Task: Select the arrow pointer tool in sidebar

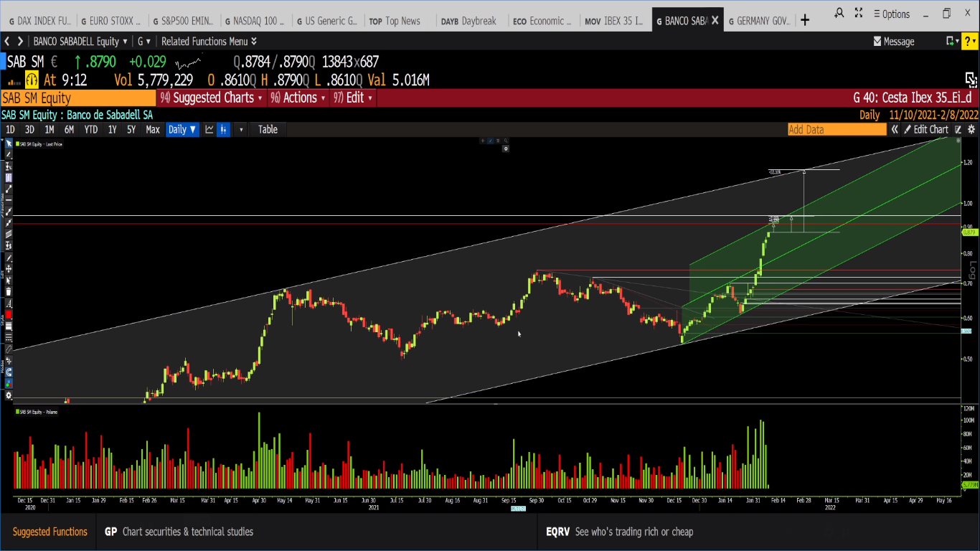Action: (x=9, y=143)
